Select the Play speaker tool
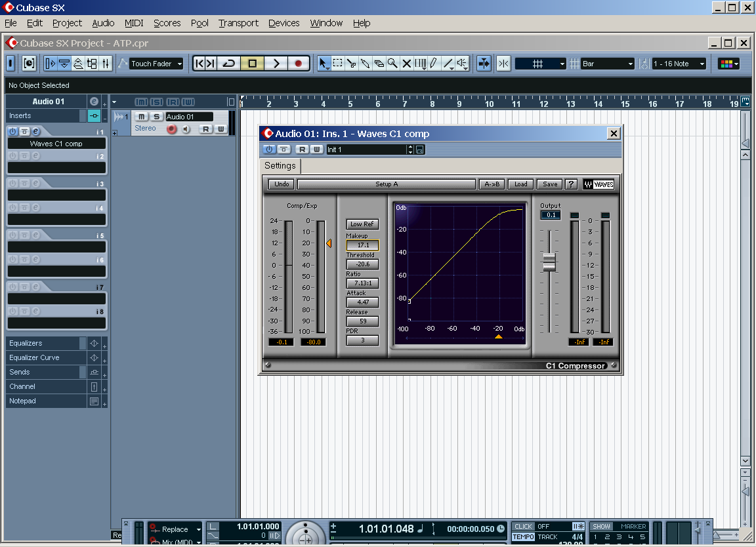The height and width of the screenshot is (547, 756). pos(463,64)
